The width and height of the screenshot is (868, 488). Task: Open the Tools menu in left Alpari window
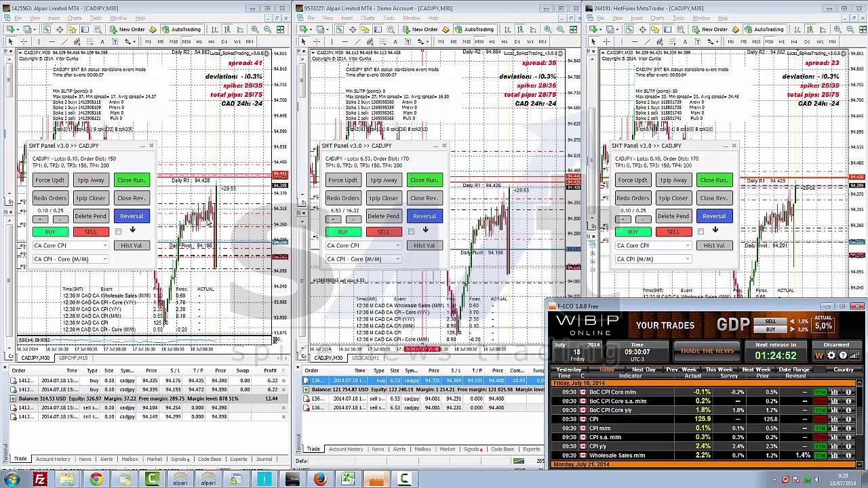[x=94, y=18]
